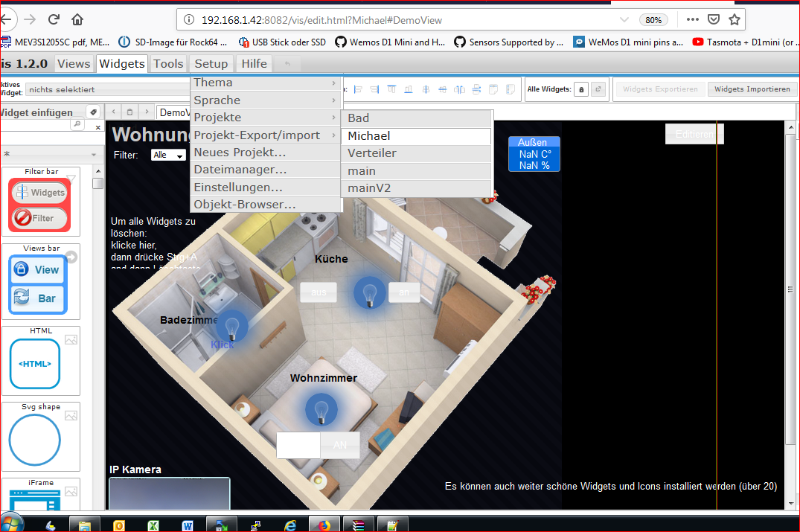Align widgets left icon
Screen dimensions: 800x532
click(358, 89)
